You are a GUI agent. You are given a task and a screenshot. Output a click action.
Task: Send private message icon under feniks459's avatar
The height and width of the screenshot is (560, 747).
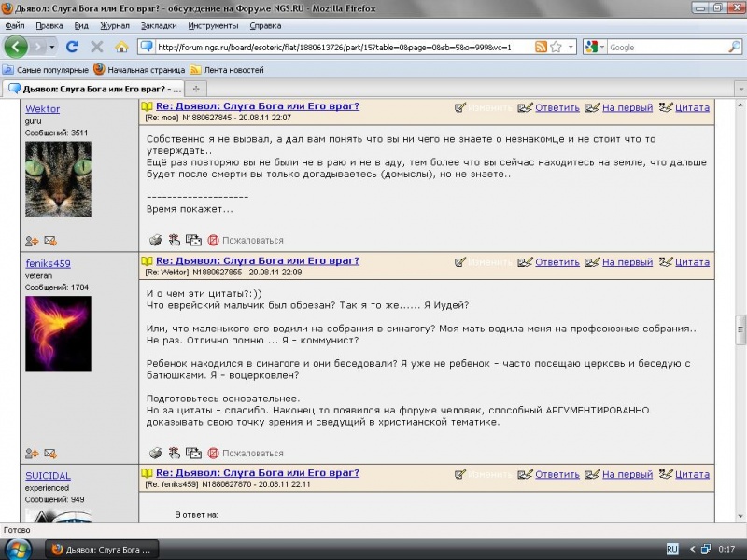coord(50,454)
